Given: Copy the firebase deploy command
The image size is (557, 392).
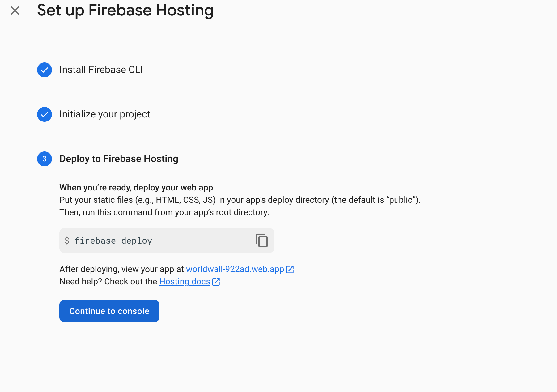Looking at the screenshot, I should click(261, 241).
